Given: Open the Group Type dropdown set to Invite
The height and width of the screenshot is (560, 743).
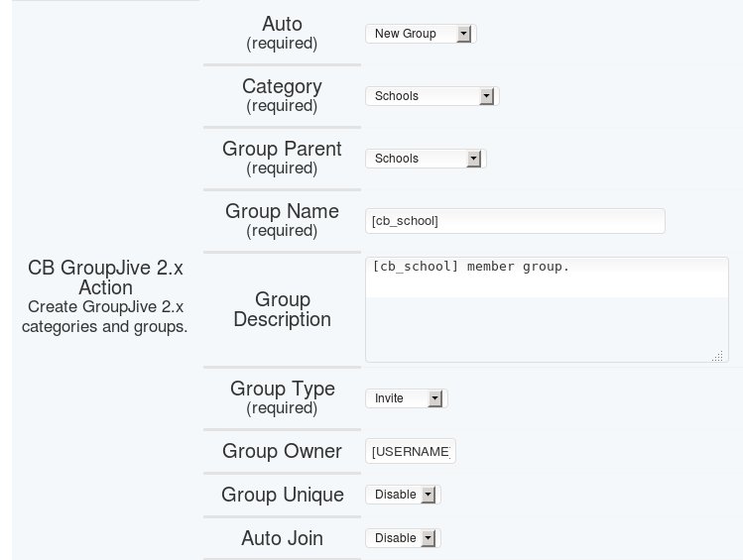Looking at the screenshot, I should tap(407, 398).
